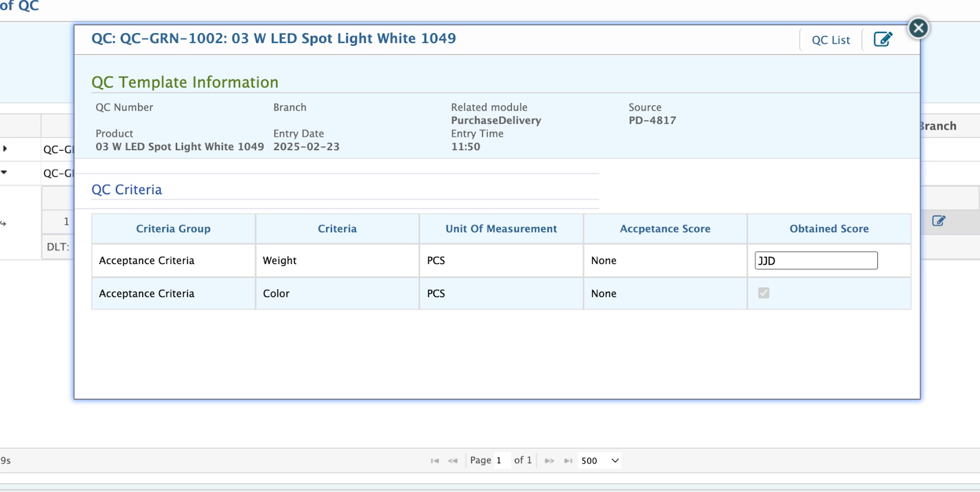Close the QC details popup
This screenshot has height=492, width=980.
(x=918, y=28)
